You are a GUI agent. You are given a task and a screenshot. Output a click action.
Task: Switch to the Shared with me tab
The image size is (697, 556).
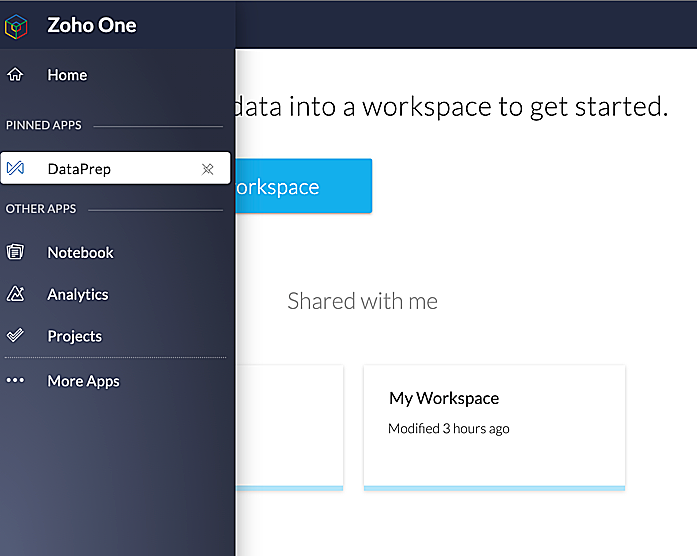click(x=362, y=301)
